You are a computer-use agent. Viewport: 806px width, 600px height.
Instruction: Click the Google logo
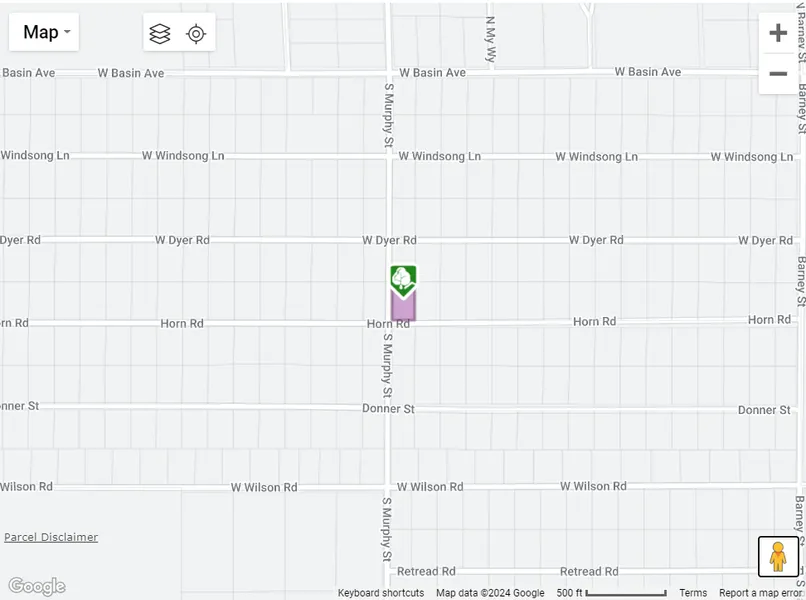(x=37, y=586)
